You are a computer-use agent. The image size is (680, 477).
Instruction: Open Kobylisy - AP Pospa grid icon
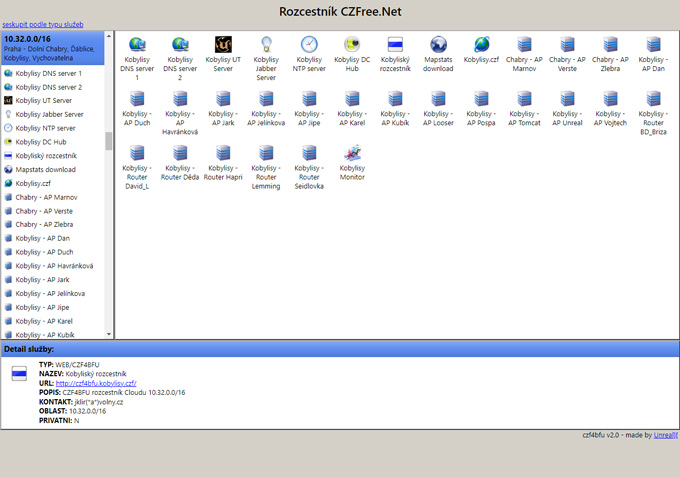(x=481, y=98)
